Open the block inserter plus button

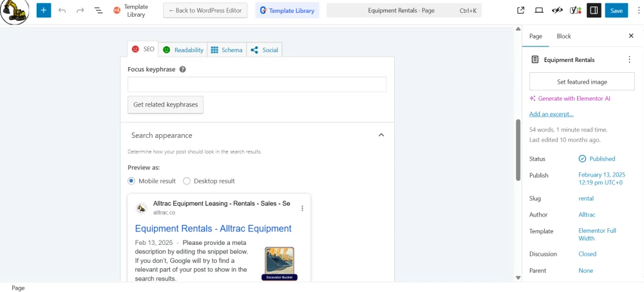[44, 10]
